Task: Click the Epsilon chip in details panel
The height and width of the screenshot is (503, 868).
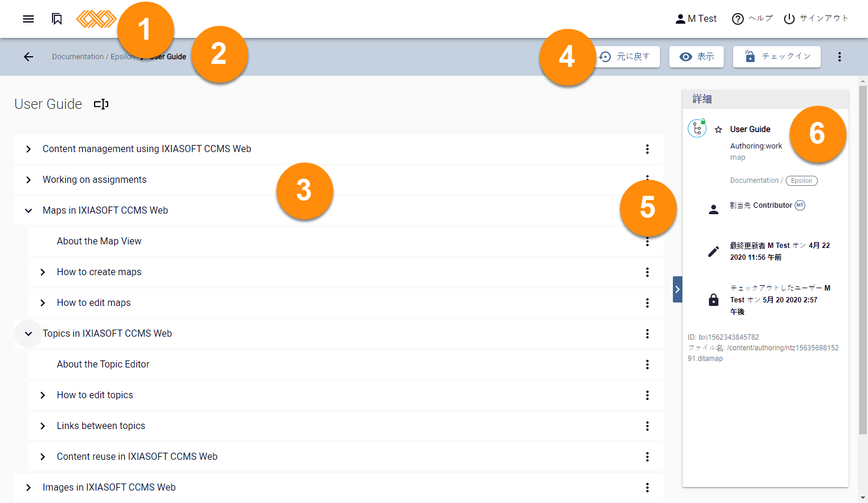Action: coord(802,181)
